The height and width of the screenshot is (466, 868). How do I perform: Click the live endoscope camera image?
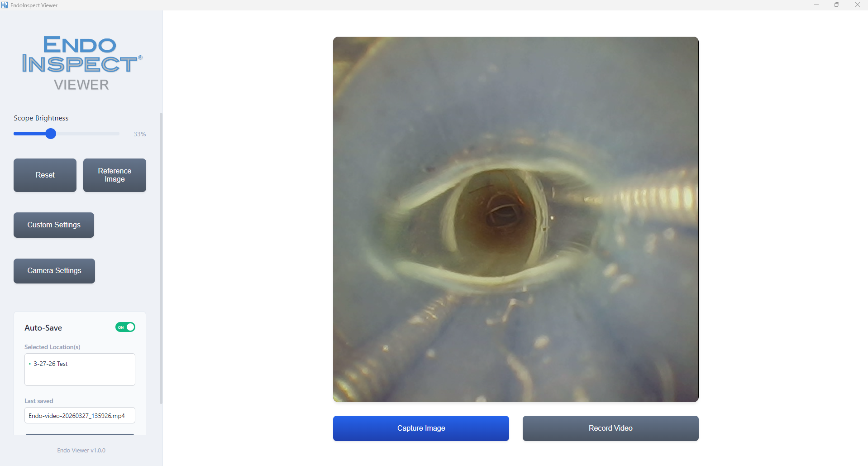[515, 219]
